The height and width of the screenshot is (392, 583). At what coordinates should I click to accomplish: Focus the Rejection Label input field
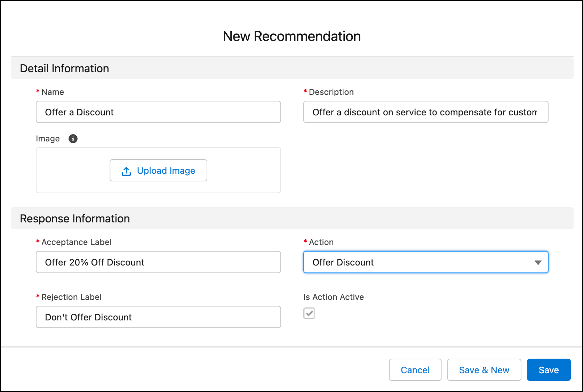click(158, 317)
